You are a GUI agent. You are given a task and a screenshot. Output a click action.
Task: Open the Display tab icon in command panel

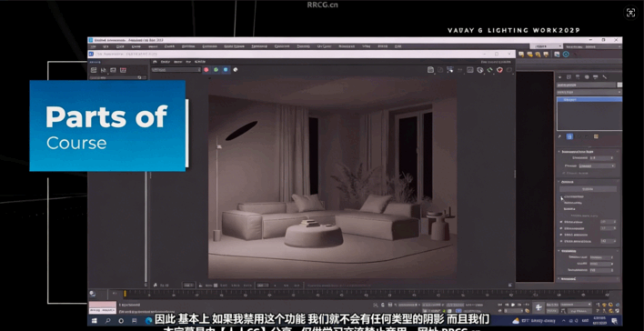pos(596,76)
